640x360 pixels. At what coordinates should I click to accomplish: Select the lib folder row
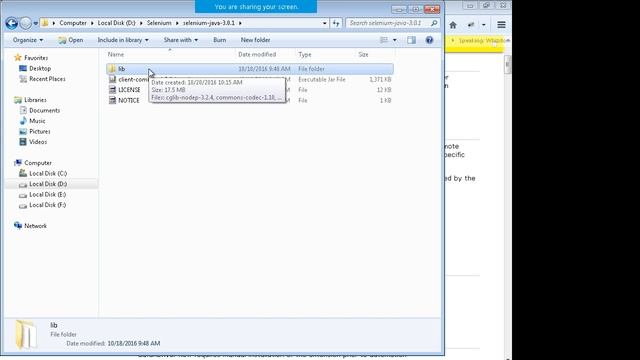click(x=250, y=69)
